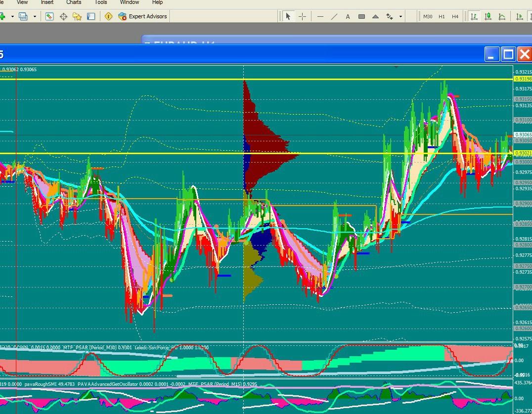The image size is (532, 414).
Task: Show the Terminal panel icon
Action: coord(91,16)
